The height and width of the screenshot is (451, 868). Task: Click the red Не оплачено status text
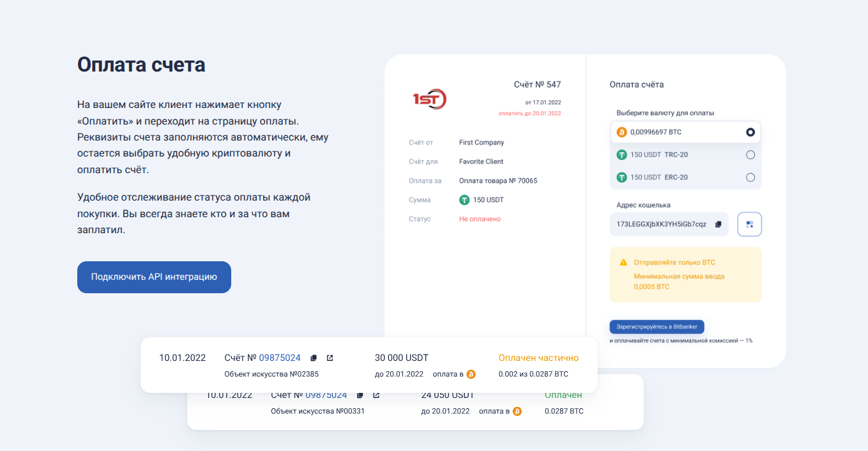(480, 219)
